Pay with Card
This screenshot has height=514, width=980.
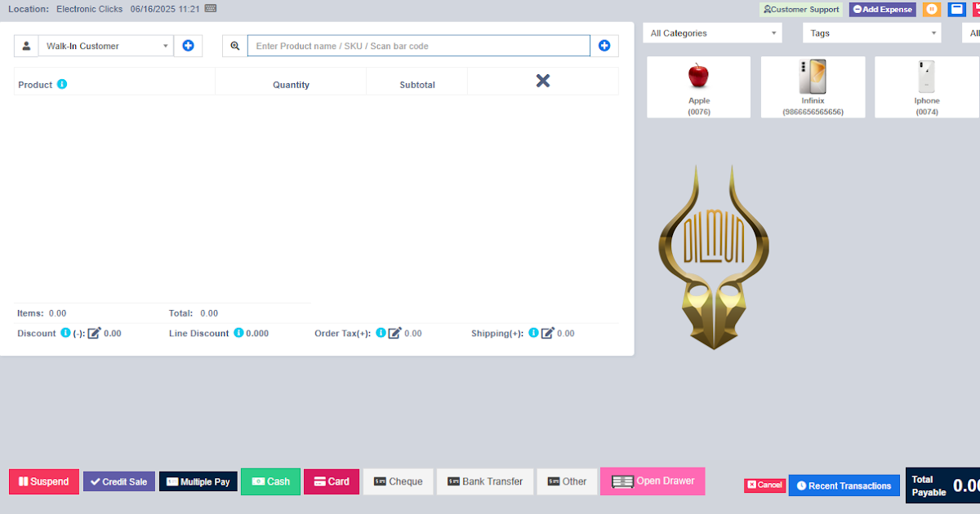332,481
